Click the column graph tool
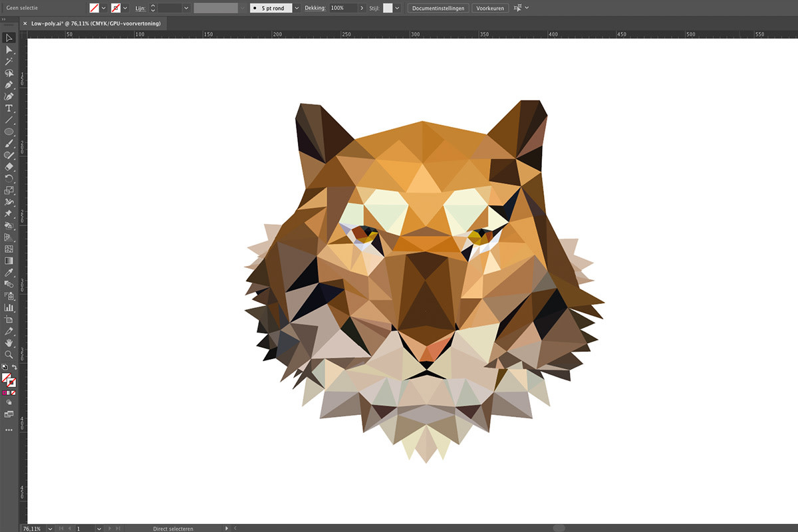 coord(9,308)
